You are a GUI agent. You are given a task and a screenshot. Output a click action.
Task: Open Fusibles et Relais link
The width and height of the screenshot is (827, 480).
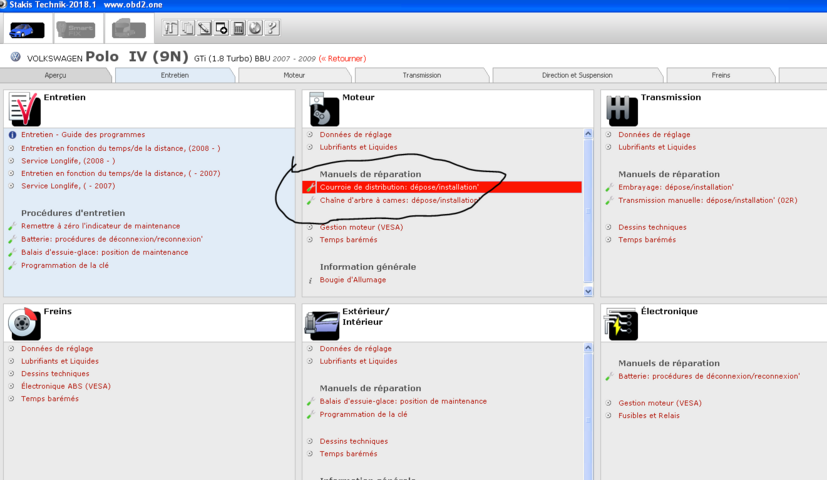(x=649, y=416)
